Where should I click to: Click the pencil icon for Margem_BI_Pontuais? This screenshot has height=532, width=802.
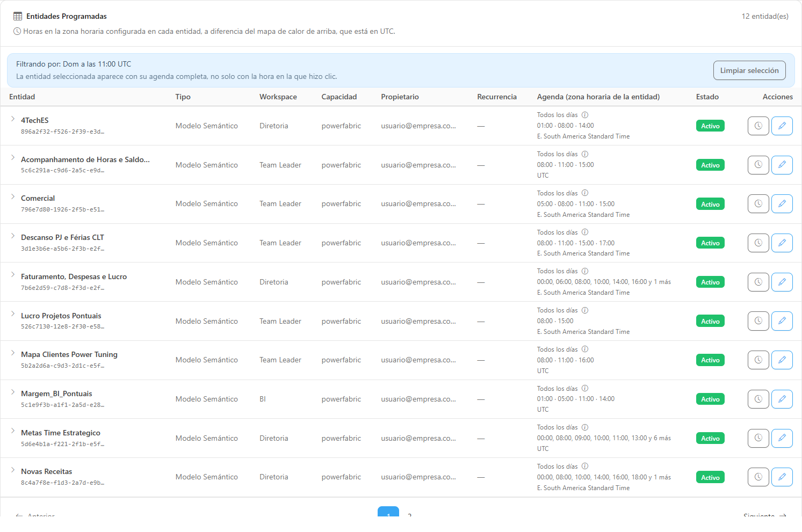pos(782,399)
